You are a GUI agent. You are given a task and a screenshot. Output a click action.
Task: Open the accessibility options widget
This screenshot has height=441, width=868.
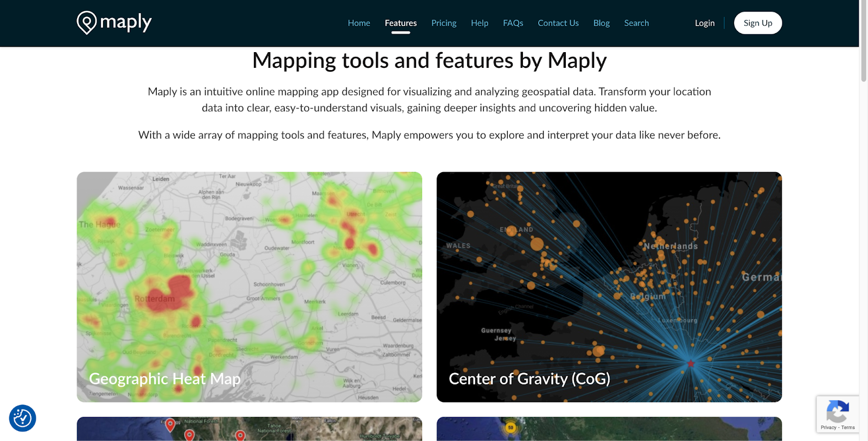point(22,418)
